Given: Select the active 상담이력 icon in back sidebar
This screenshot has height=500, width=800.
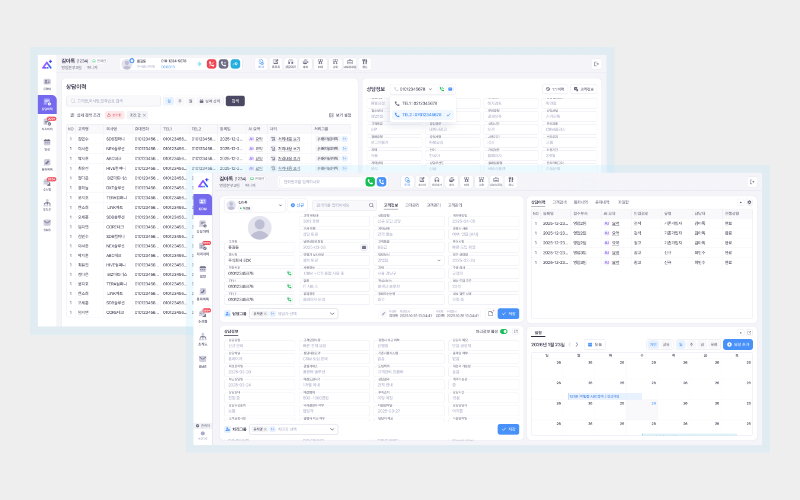Looking at the screenshot, I should click(x=46, y=101).
